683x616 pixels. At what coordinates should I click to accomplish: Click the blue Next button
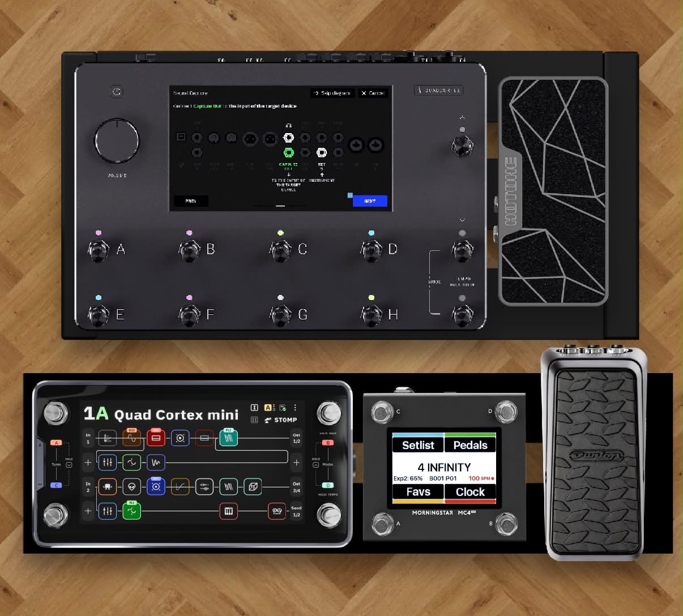[x=370, y=201]
